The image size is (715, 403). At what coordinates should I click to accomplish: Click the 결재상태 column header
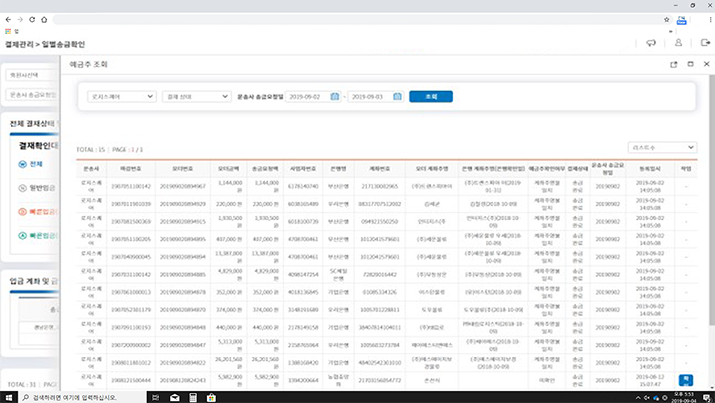click(578, 169)
